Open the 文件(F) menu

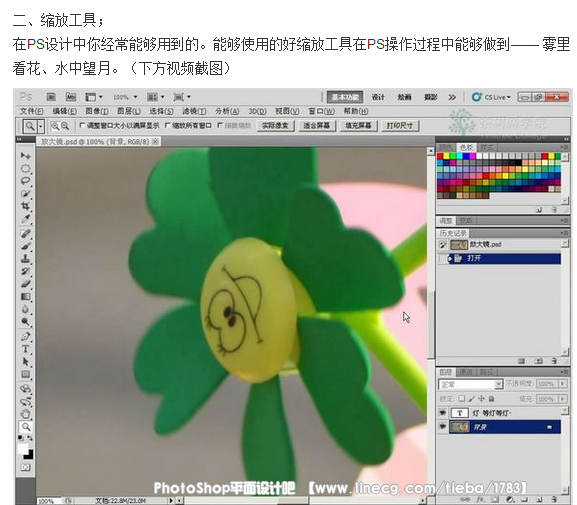[31, 111]
